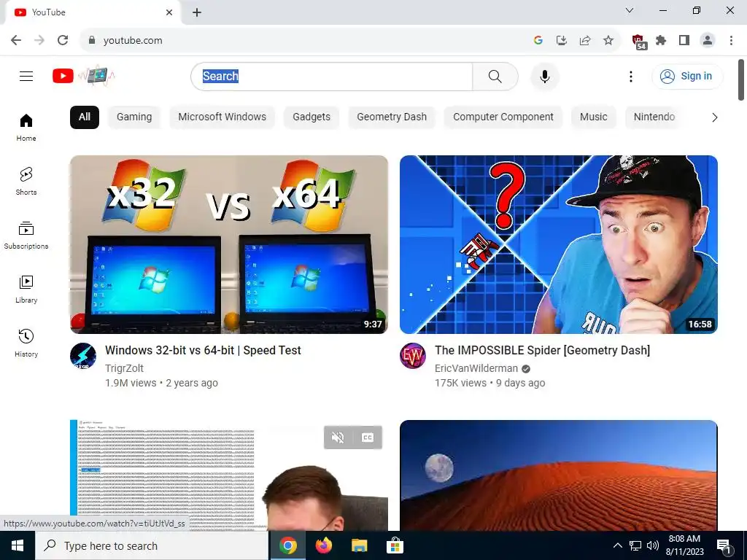Open the Google icon in address bar

(538, 41)
